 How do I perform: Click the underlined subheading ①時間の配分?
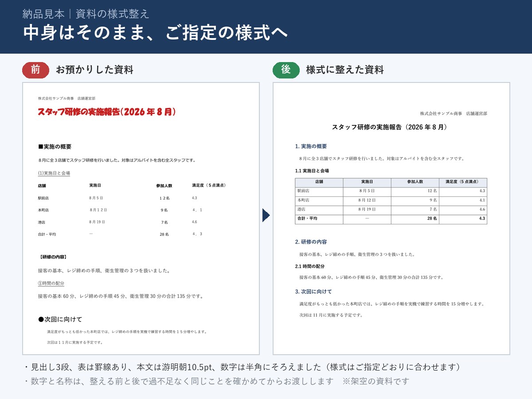click(x=51, y=283)
